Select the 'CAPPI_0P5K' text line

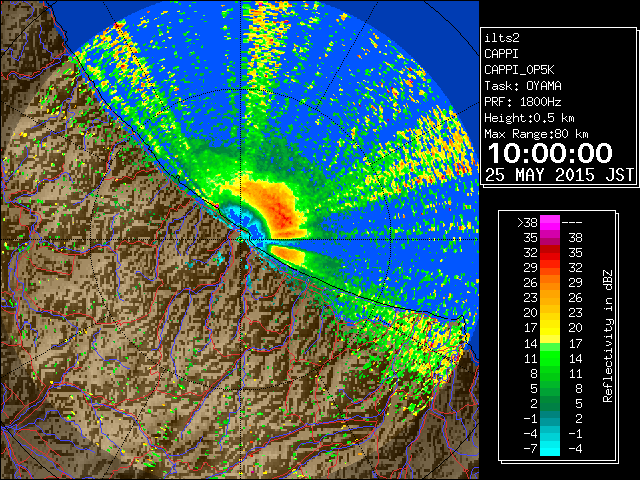point(519,70)
